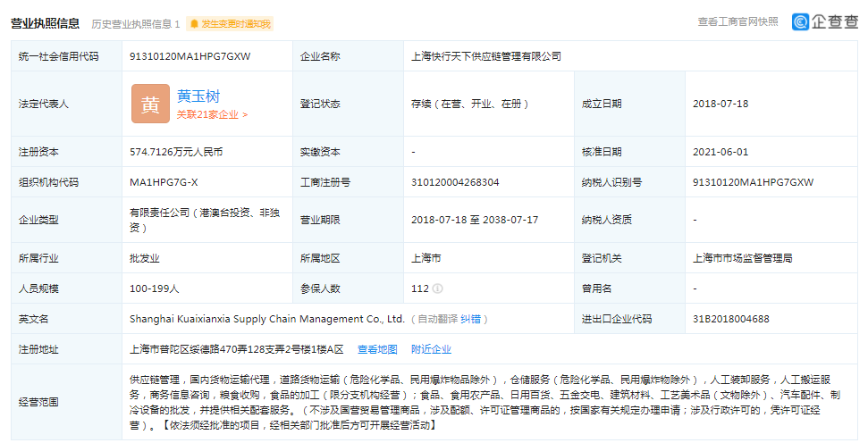Click the 实缴资本 label cell

tap(349, 152)
